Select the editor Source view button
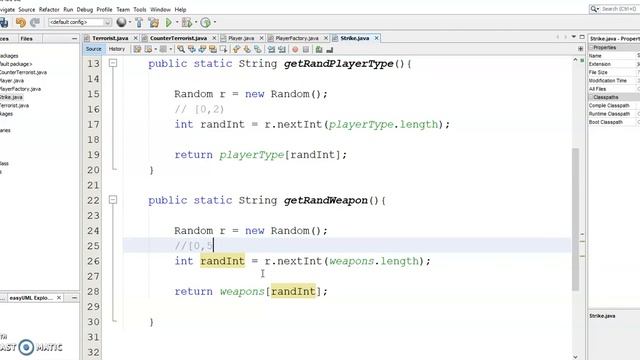The image size is (640, 360). [93, 49]
